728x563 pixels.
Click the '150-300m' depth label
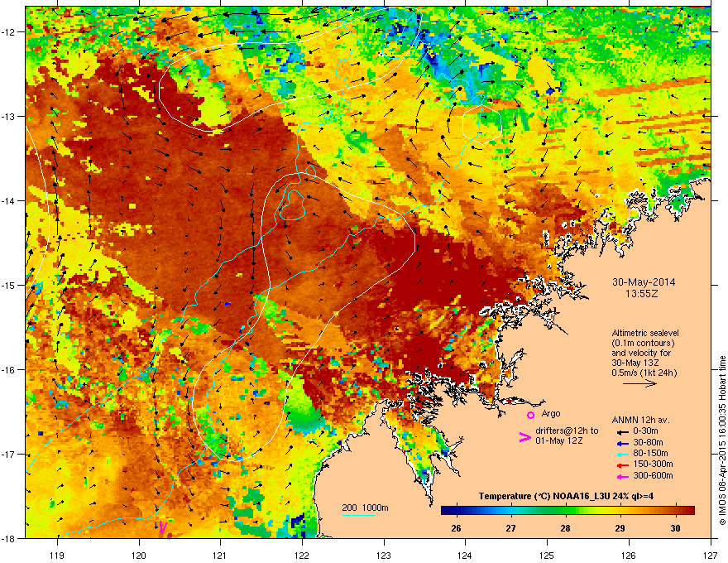point(653,464)
